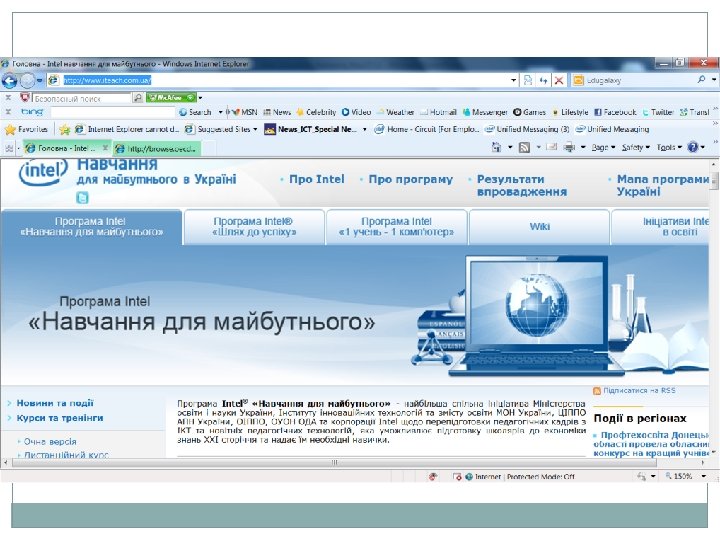Image resolution: width=720 pixels, height=540 pixels.
Task: Open the Games toolbar button
Action: 529,112
